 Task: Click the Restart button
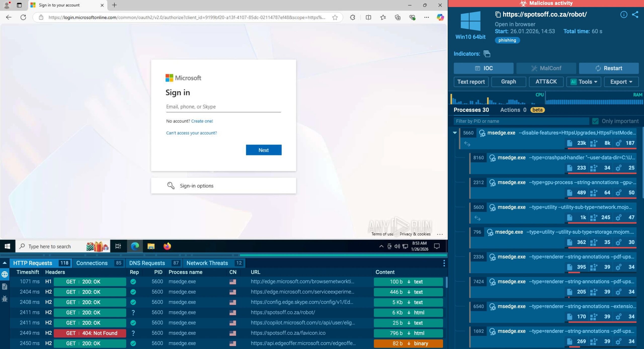(609, 68)
